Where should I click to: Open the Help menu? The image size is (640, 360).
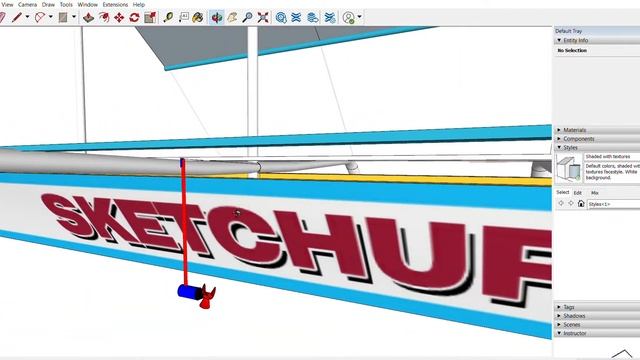tap(139, 4)
